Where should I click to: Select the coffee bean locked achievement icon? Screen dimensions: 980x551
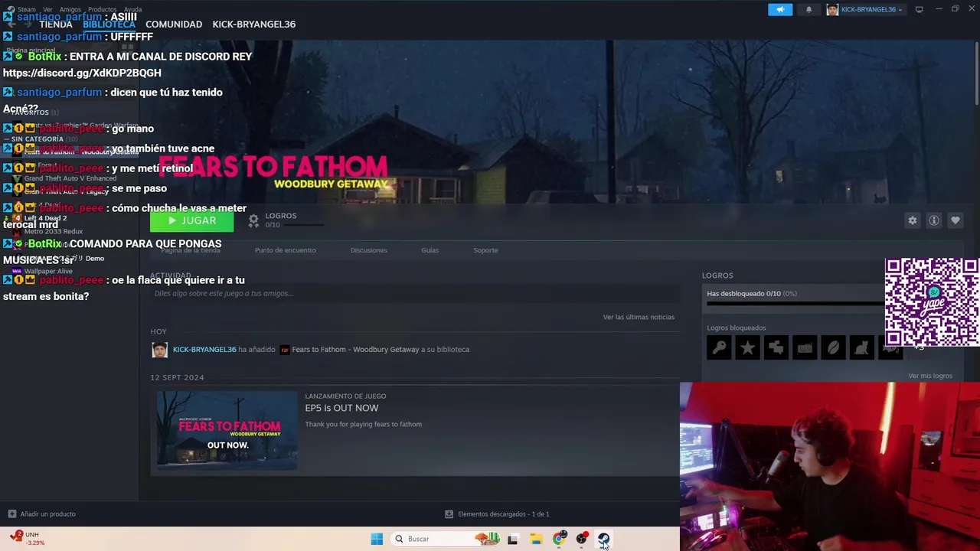coord(832,348)
